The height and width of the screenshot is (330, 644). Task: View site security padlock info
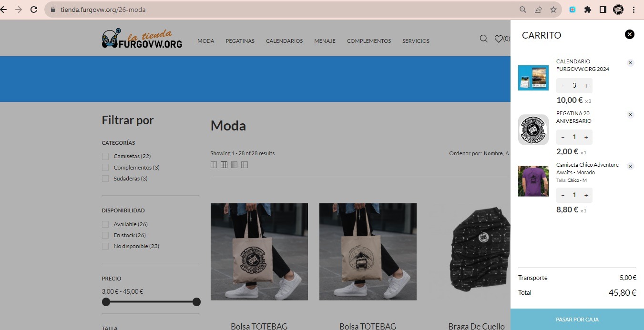52,10
